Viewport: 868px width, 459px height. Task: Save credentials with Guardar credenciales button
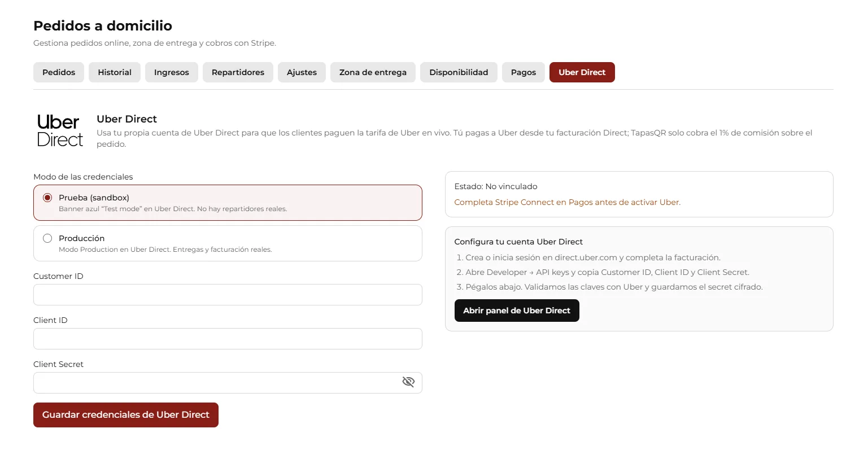(x=126, y=415)
